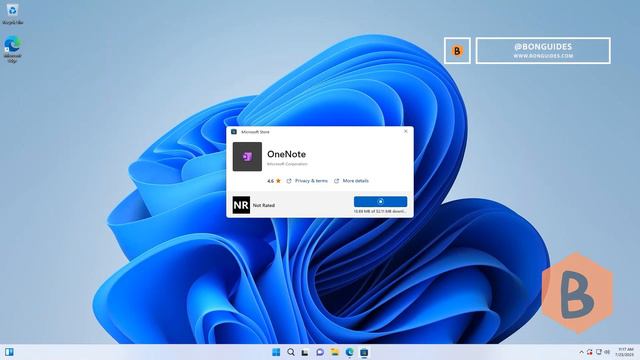Click the volume icon in the system tray
The width and height of the screenshot is (640, 360).
(607, 352)
